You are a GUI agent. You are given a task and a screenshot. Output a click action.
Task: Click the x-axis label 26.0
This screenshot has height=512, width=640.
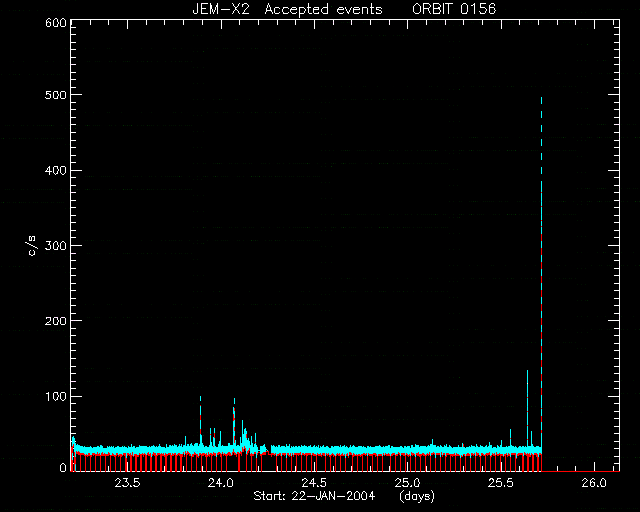[x=594, y=483]
